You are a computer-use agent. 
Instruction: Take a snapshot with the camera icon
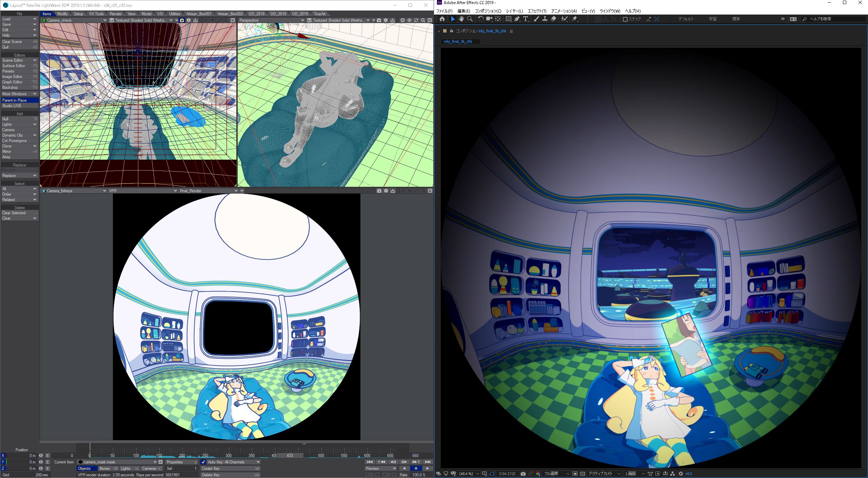click(x=523, y=474)
